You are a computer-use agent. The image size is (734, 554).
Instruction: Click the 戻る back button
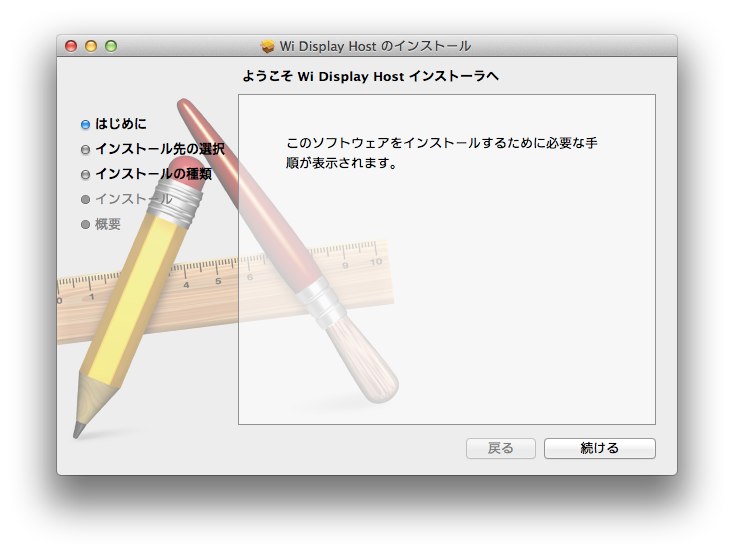tap(500, 448)
